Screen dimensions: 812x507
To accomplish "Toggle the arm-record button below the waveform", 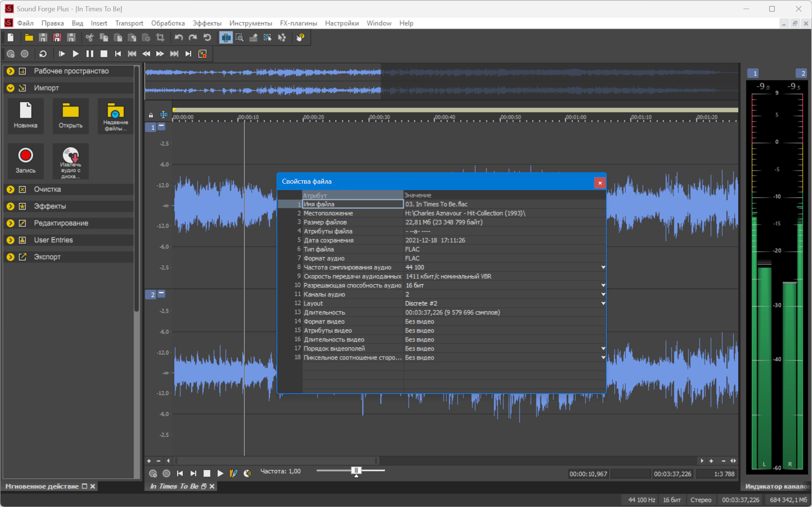I will coord(153,474).
